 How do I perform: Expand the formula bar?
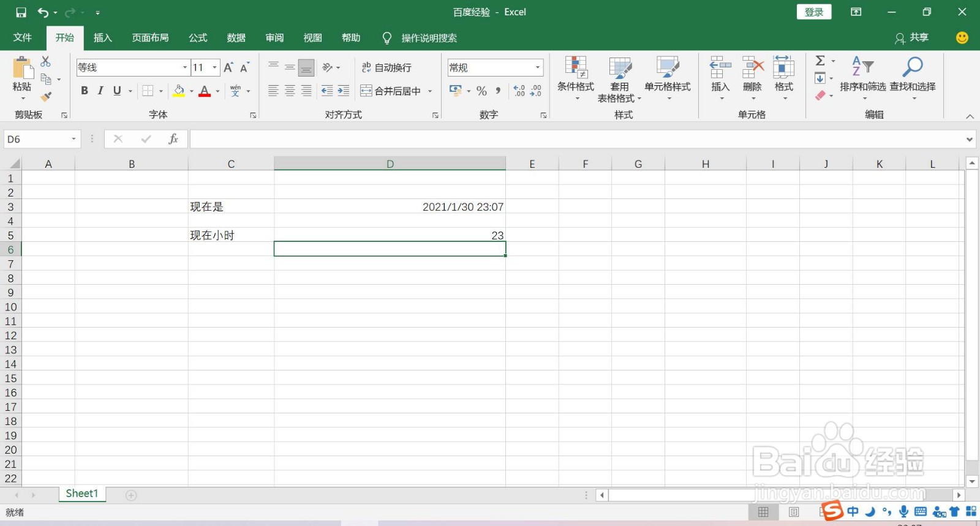969,140
